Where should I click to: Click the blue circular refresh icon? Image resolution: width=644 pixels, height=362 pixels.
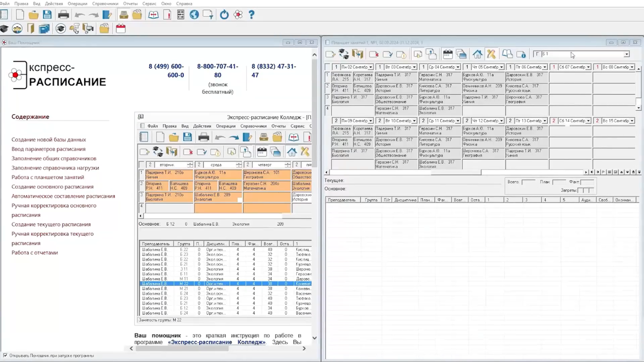click(224, 15)
